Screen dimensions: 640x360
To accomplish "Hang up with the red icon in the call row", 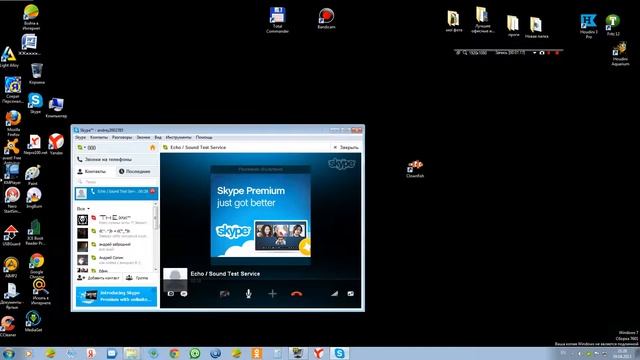I will 153,191.
